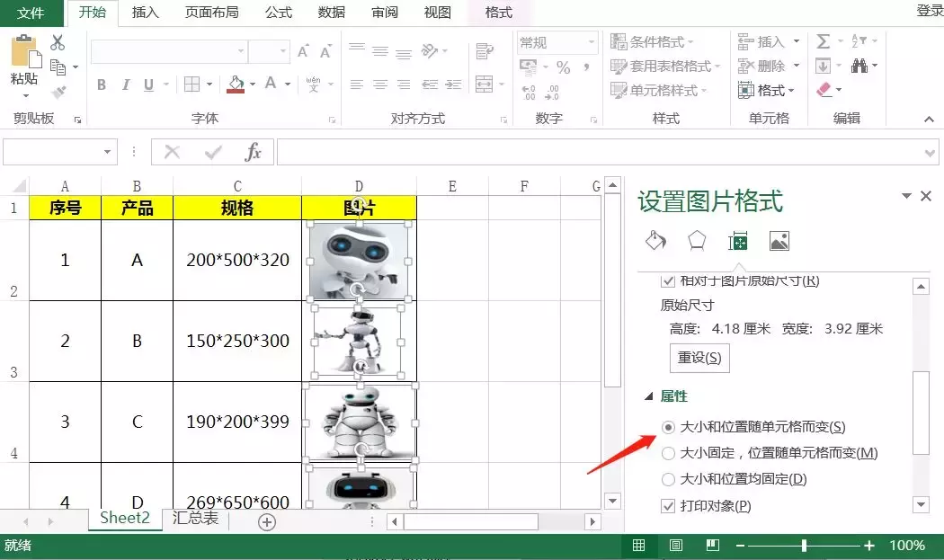
Task: Open 条件格式 dropdown
Action: (x=652, y=41)
